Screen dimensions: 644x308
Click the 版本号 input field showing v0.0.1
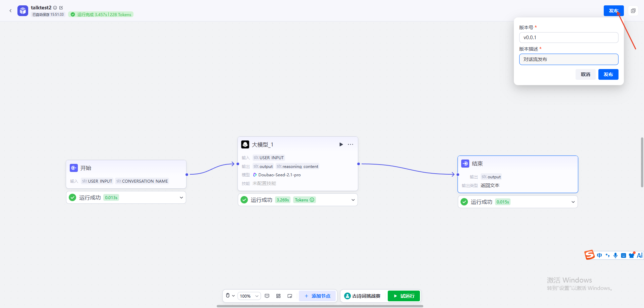pyautogui.click(x=569, y=38)
